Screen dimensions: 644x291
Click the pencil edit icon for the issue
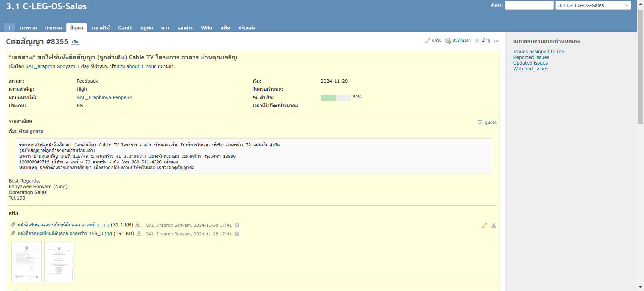pyautogui.click(x=428, y=41)
